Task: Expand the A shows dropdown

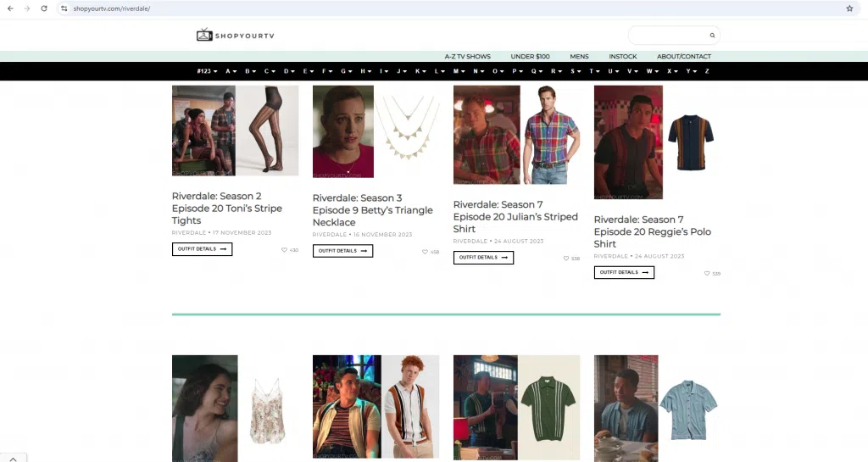Action: click(231, 71)
